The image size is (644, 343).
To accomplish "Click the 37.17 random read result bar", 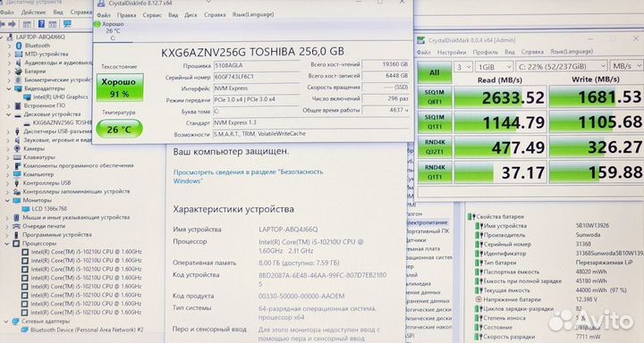I will click(x=500, y=172).
